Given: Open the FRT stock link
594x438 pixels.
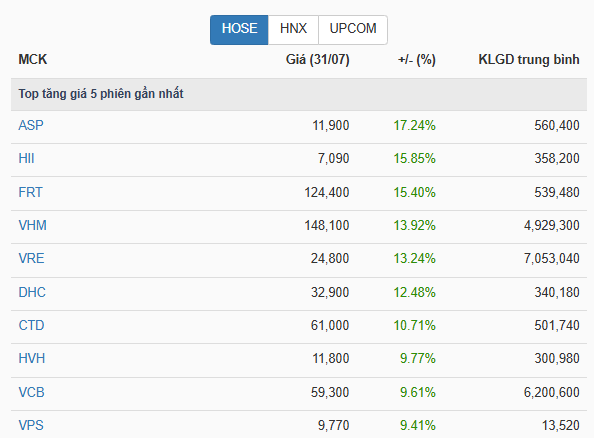Looking at the screenshot, I should pos(31,192).
